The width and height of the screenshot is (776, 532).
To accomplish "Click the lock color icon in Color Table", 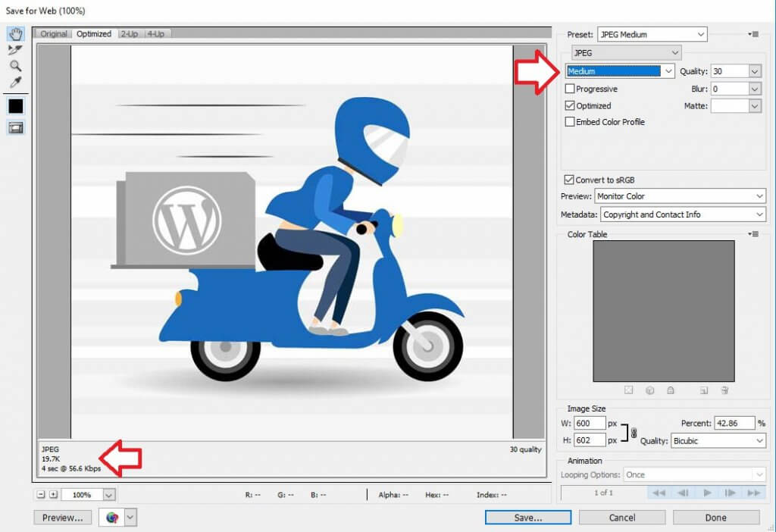I will [671, 390].
